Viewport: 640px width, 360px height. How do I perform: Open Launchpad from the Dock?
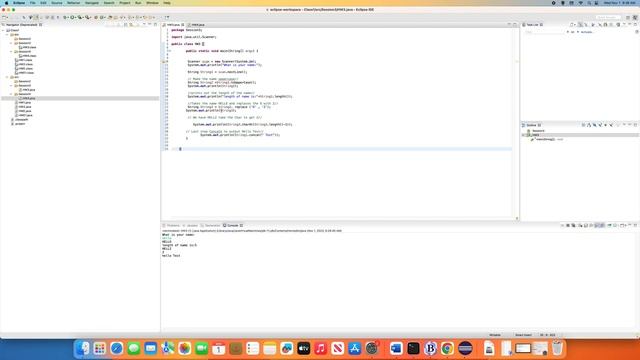click(100, 348)
